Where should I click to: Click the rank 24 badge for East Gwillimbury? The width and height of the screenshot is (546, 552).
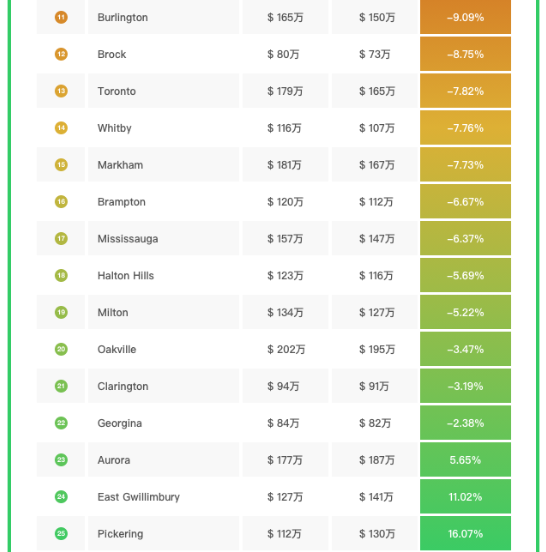click(61, 497)
